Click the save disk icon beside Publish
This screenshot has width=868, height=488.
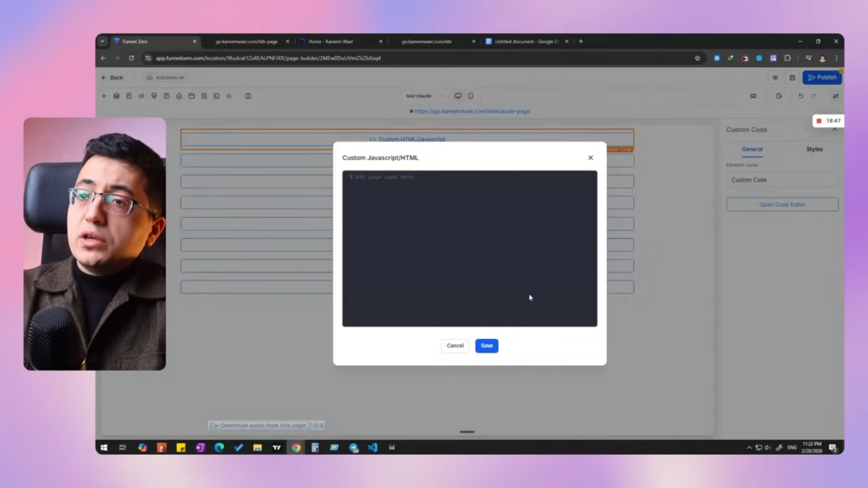(792, 77)
